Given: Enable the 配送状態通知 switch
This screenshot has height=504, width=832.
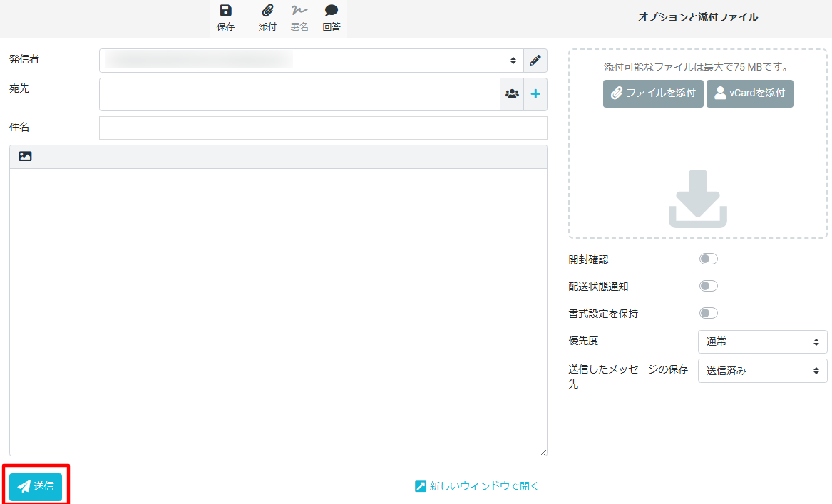Looking at the screenshot, I should click(x=709, y=286).
